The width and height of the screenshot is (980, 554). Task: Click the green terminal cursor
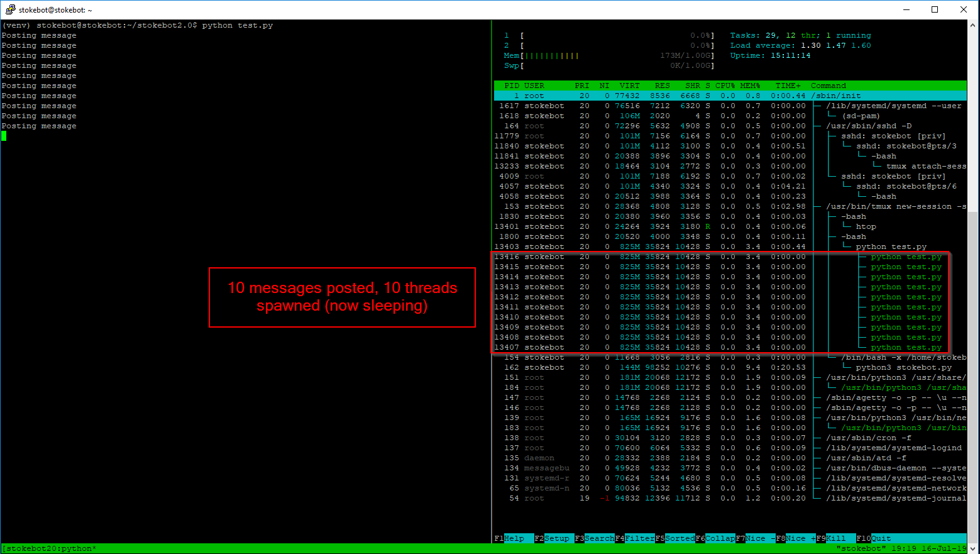tap(4, 136)
